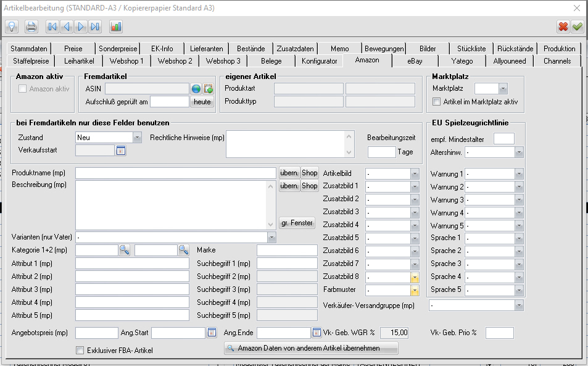Open the Artikelbild dropdown
Image resolution: width=588 pixels, height=366 pixels.
415,173
